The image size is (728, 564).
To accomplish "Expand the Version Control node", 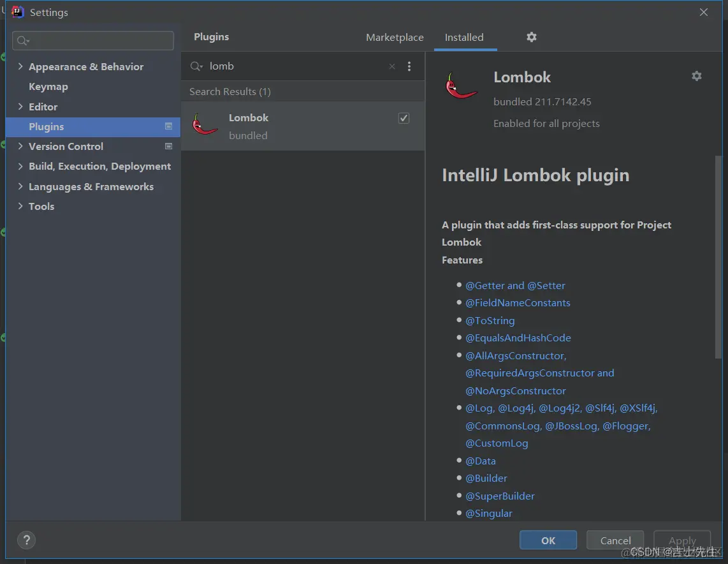I will [x=20, y=146].
